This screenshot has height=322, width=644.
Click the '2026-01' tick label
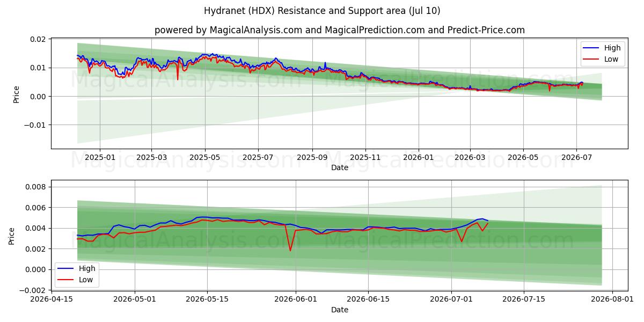[419, 157]
